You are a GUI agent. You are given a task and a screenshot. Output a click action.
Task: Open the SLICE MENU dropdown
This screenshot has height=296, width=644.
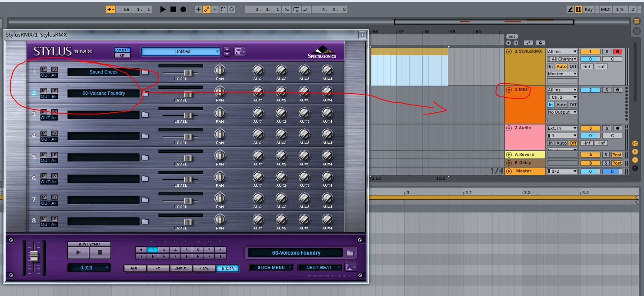271,267
